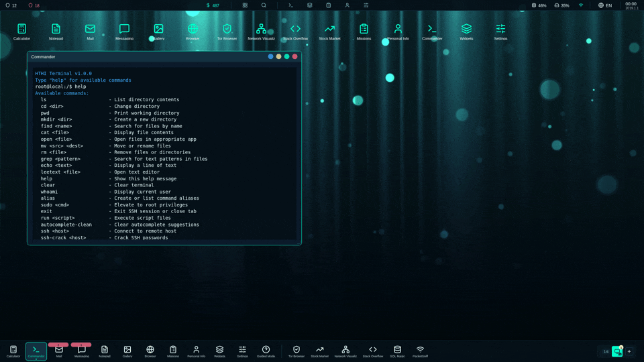Click the blue button in Commander title bar
The width and height of the screenshot is (644, 362).
270,56
